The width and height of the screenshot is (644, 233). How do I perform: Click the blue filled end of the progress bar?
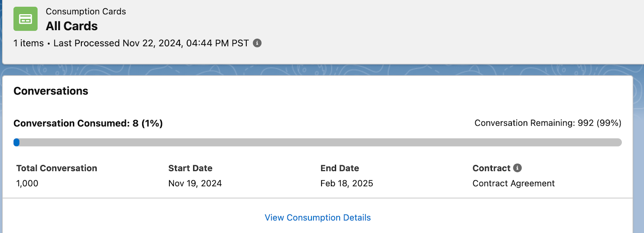(x=17, y=142)
